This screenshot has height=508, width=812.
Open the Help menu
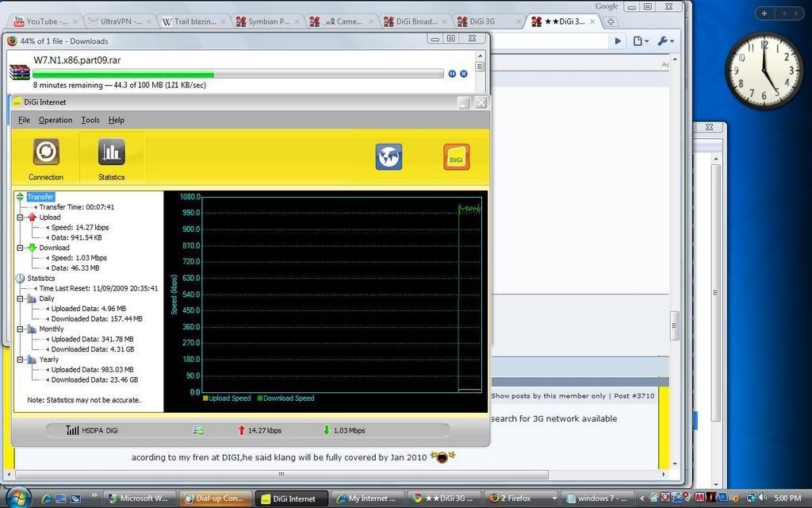[x=116, y=121]
